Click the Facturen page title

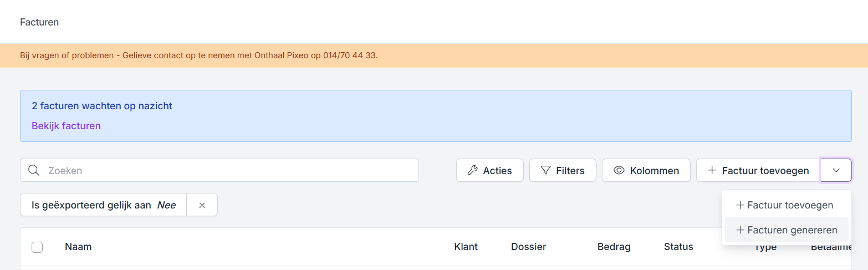39,22
